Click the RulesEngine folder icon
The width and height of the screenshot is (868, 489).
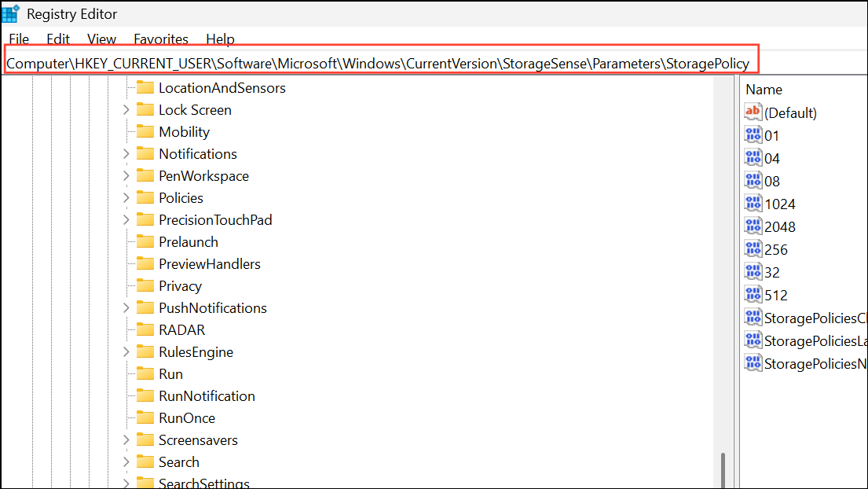pyautogui.click(x=145, y=351)
